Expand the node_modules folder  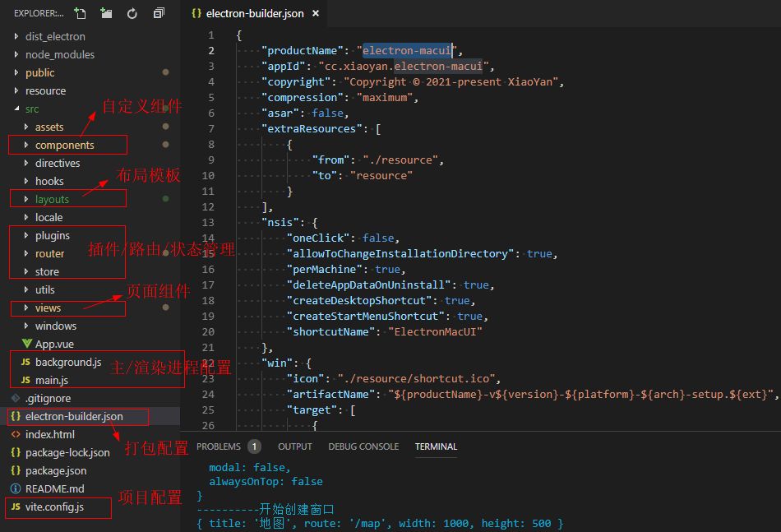pyautogui.click(x=59, y=54)
